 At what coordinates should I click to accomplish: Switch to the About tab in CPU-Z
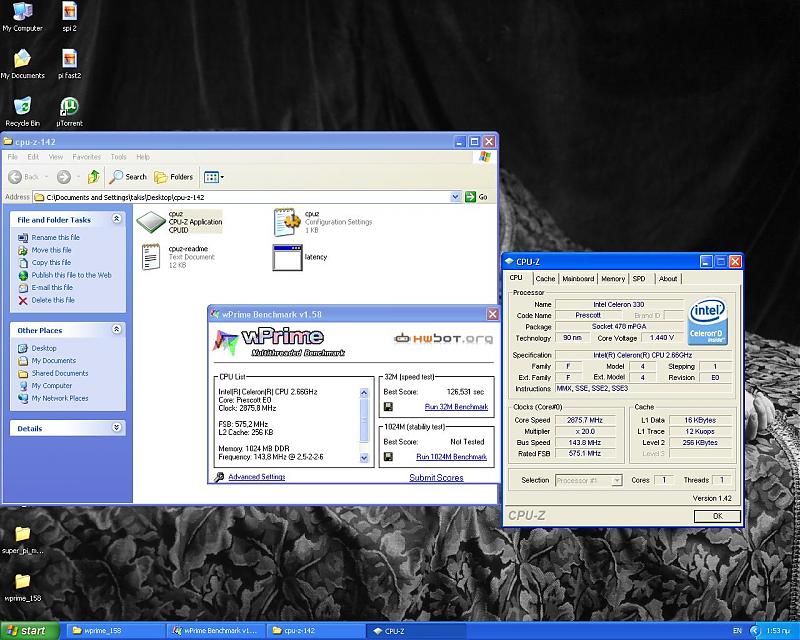tap(668, 279)
